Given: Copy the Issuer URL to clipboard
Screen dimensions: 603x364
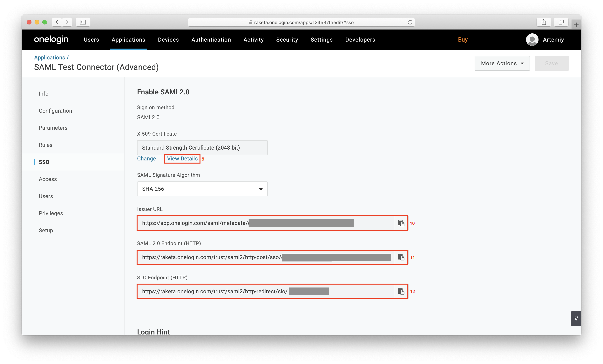Looking at the screenshot, I should pyautogui.click(x=401, y=223).
